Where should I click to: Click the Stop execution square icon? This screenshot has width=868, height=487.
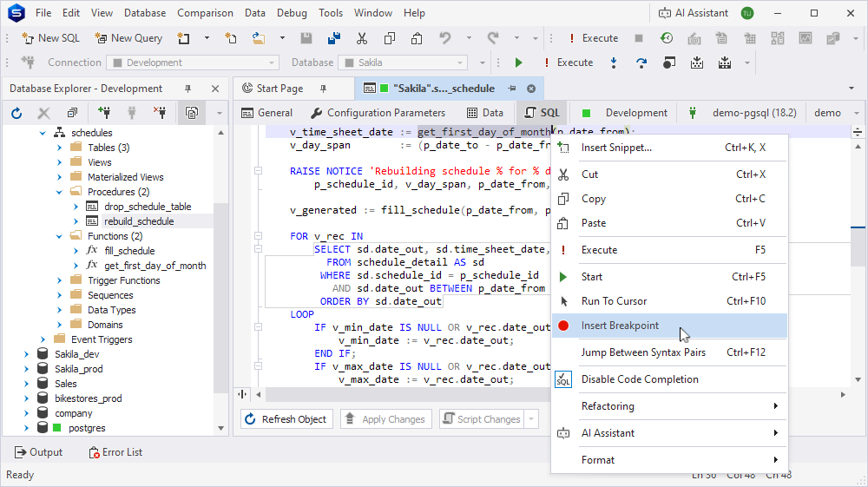coord(639,38)
